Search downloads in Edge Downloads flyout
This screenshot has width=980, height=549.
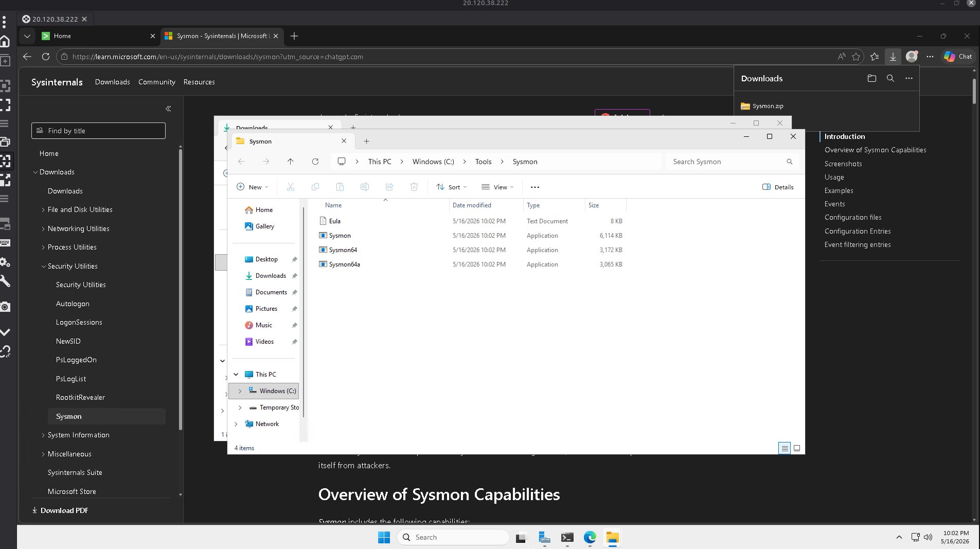point(890,78)
